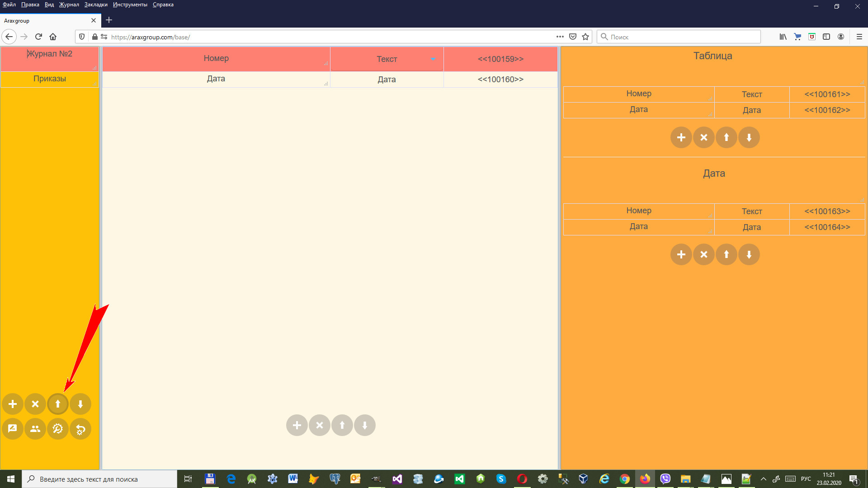Expand the Текст column dropdown arrow
The width and height of the screenshot is (868, 488).
coord(433,59)
